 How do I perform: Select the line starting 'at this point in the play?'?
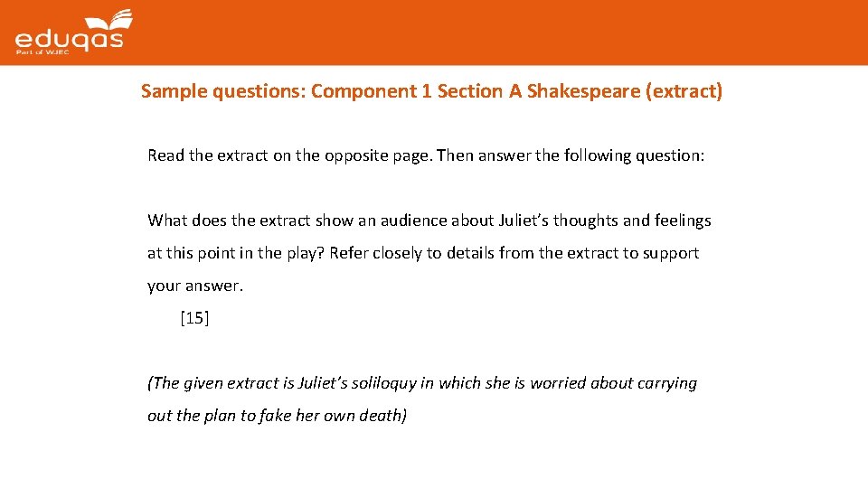(x=423, y=253)
